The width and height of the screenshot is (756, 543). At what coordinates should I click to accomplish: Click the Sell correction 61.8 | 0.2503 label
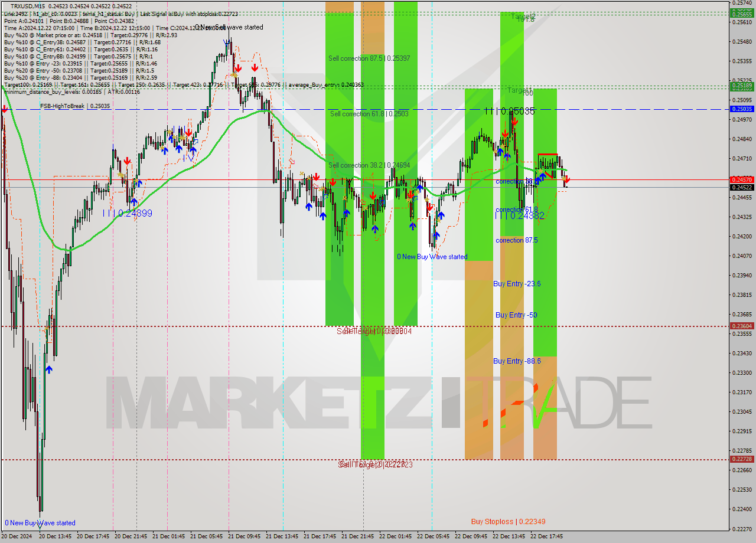[x=369, y=113]
